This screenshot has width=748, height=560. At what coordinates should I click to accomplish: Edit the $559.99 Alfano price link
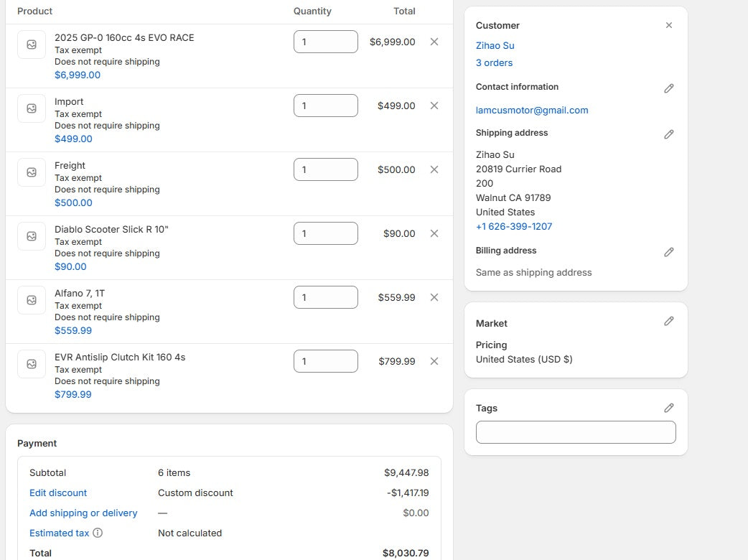[x=73, y=330]
